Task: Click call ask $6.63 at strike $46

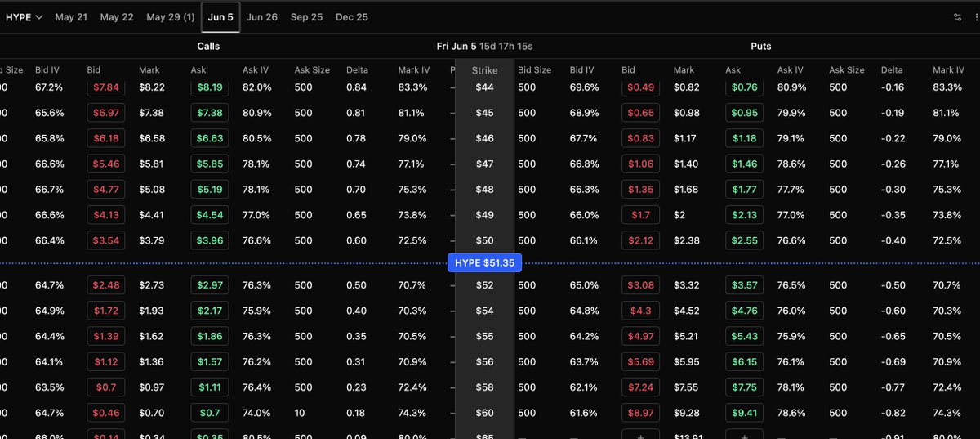Action: [x=210, y=138]
